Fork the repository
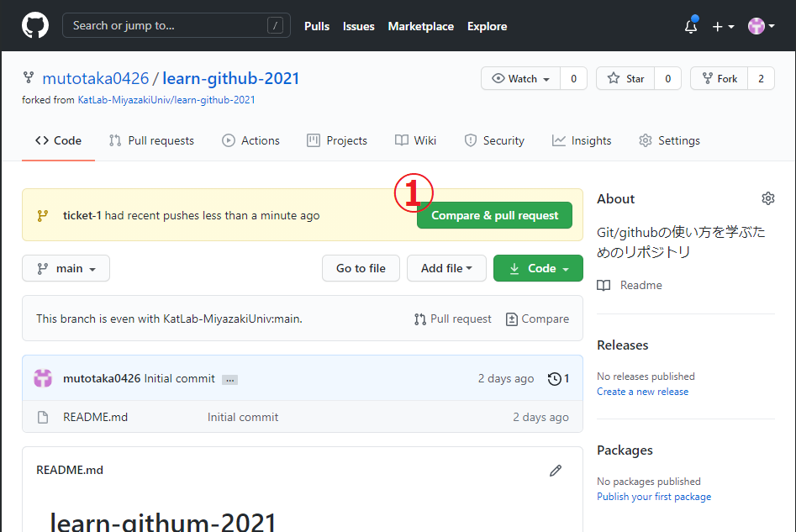 click(x=720, y=79)
